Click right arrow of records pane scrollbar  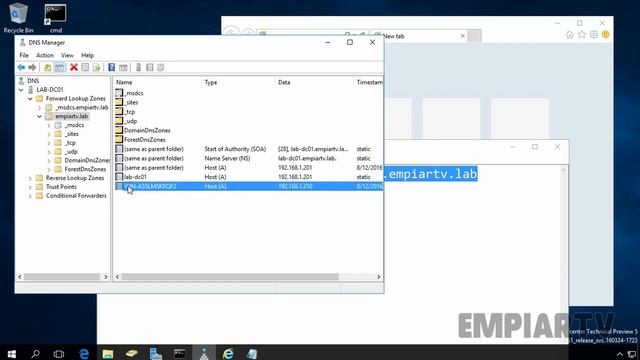coord(378,277)
